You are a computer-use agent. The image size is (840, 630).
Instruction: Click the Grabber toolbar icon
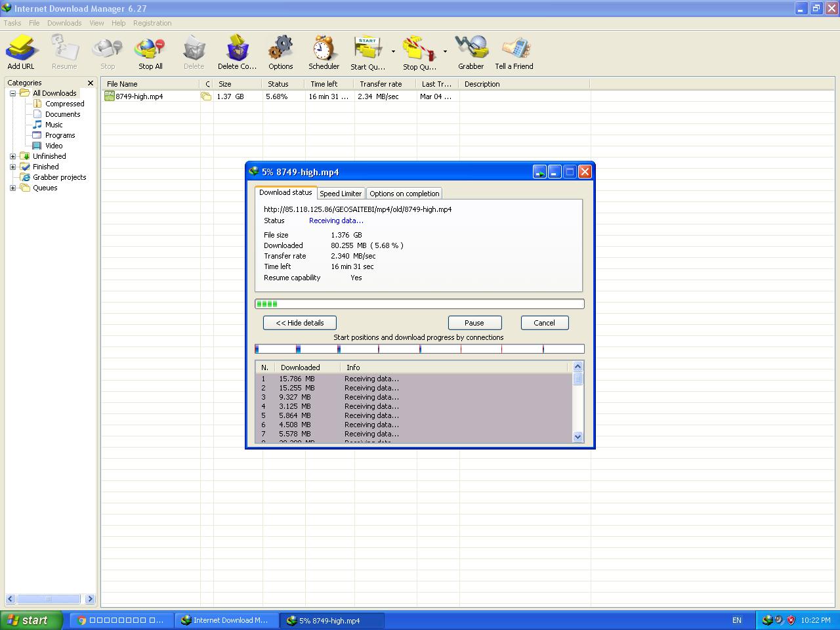click(x=471, y=52)
